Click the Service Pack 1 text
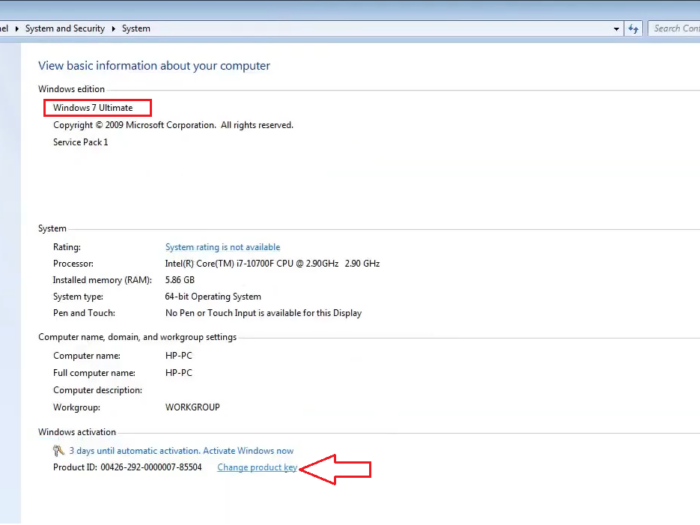700x525 pixels. (80, 142)
